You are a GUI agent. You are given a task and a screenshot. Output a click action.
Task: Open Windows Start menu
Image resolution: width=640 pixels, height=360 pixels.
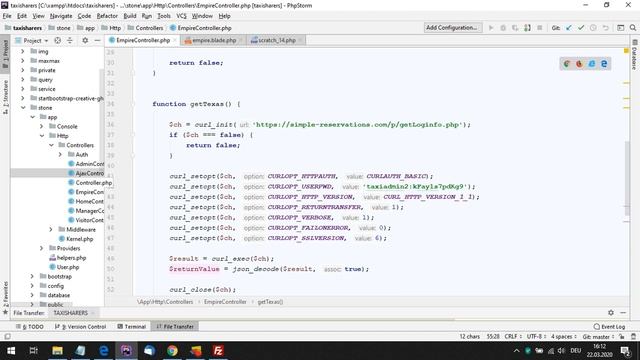(x=11, y=351)
